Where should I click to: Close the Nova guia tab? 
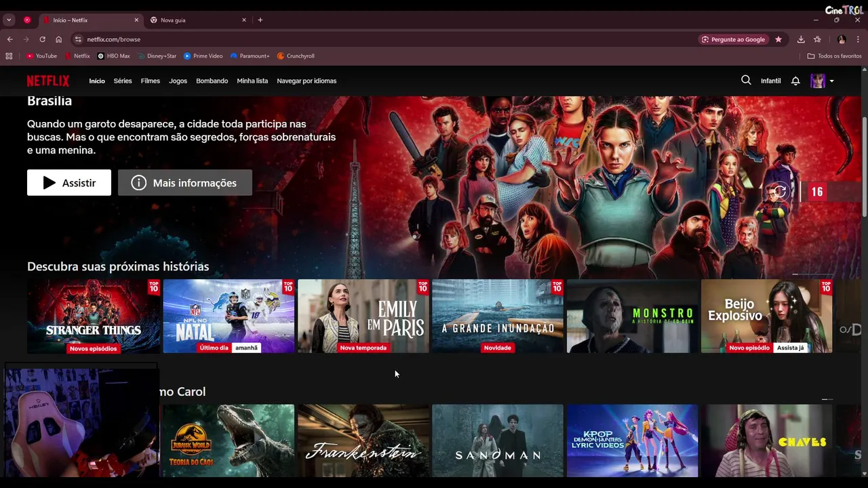[244, 20]
